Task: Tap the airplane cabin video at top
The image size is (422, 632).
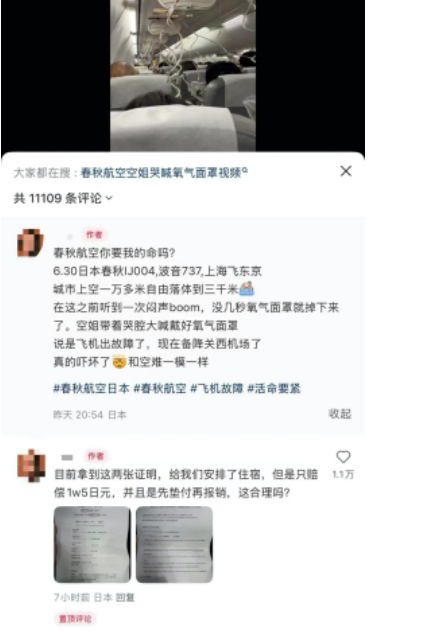Action: coord(183,76)
